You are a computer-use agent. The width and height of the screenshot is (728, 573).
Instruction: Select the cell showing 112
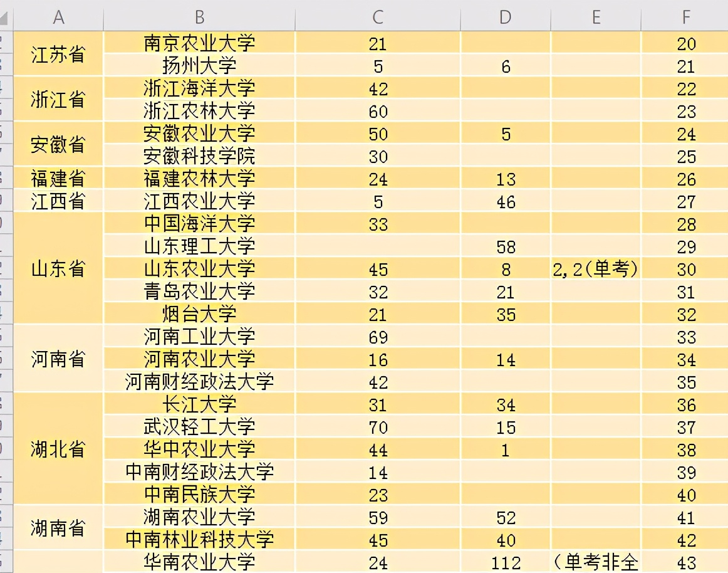(505, 562)
